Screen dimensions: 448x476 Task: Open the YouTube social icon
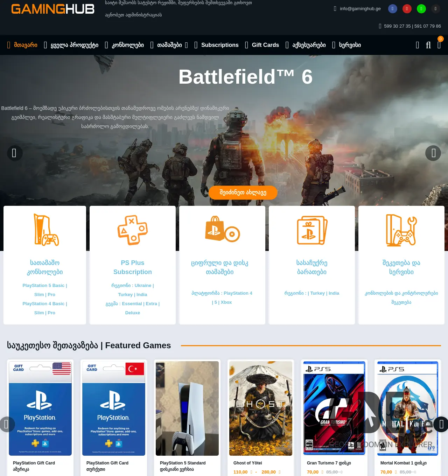click(407, 9)
